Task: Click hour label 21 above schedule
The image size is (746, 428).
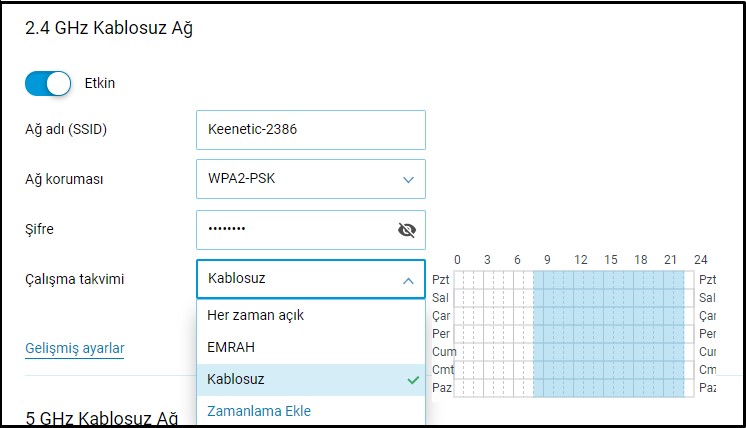Action: click(670, 260)
